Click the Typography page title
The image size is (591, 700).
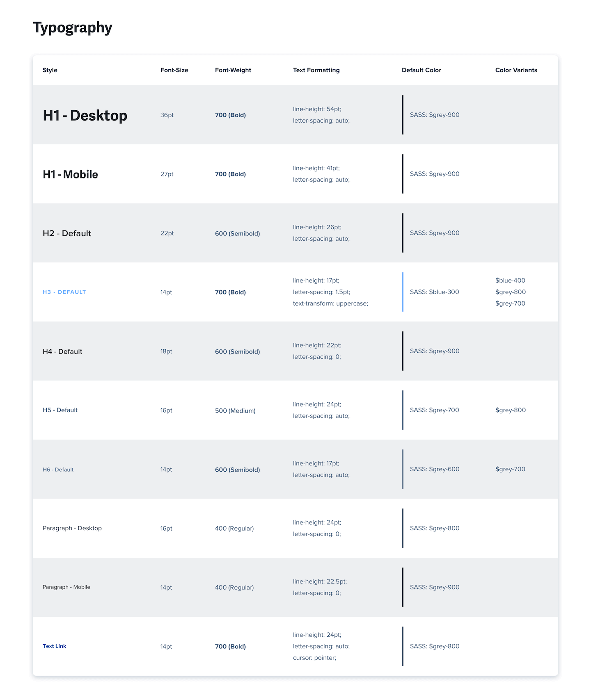pos(72,27)
